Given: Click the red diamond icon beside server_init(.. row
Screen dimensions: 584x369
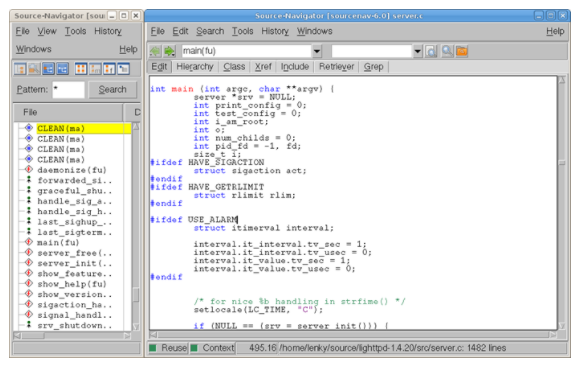Looking at the screenshot, I should (29, 263).
